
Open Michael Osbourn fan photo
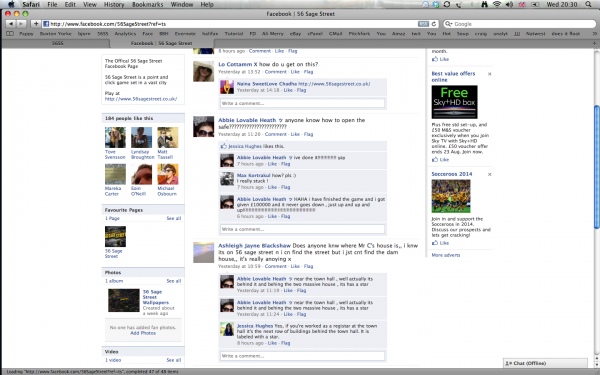click(168, 174)
